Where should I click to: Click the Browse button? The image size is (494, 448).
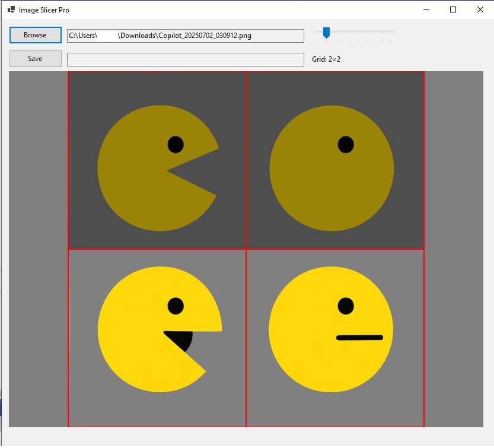tap(35, 35)
